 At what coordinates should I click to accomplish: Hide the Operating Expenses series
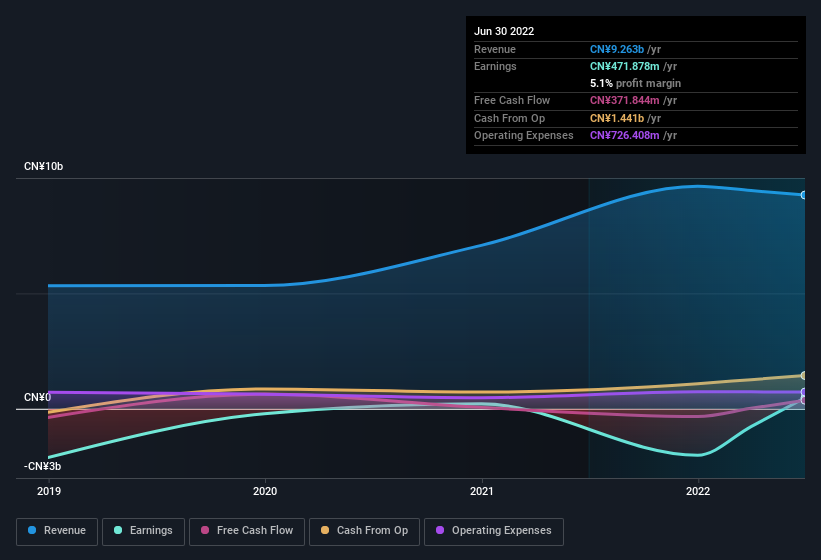494,532
